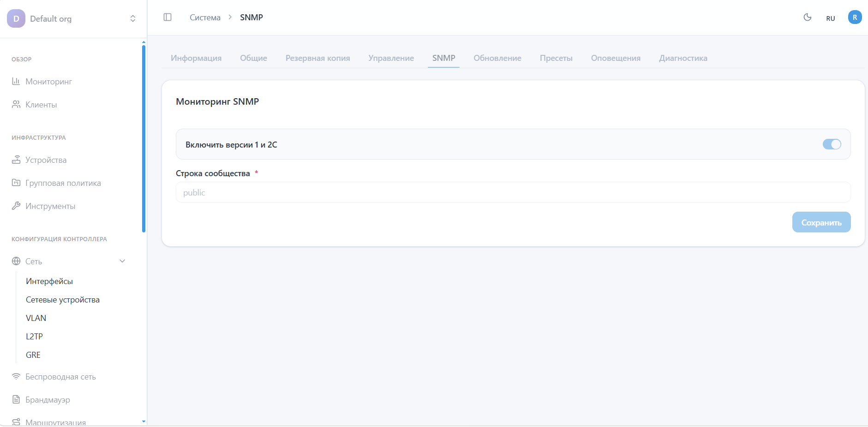The image size is (868, 427).
Task: Collapse the Сеть submenu chevron
Action: [122, 261]
